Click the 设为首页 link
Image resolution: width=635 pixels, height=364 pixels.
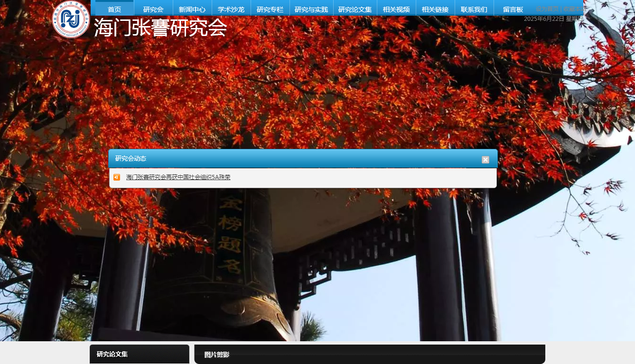[547, 9]
